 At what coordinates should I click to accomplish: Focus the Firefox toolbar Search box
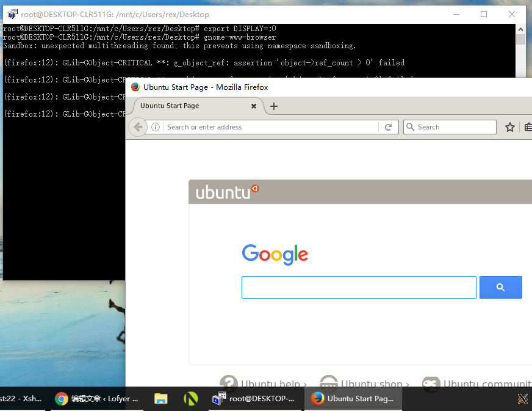coord(450,127)
